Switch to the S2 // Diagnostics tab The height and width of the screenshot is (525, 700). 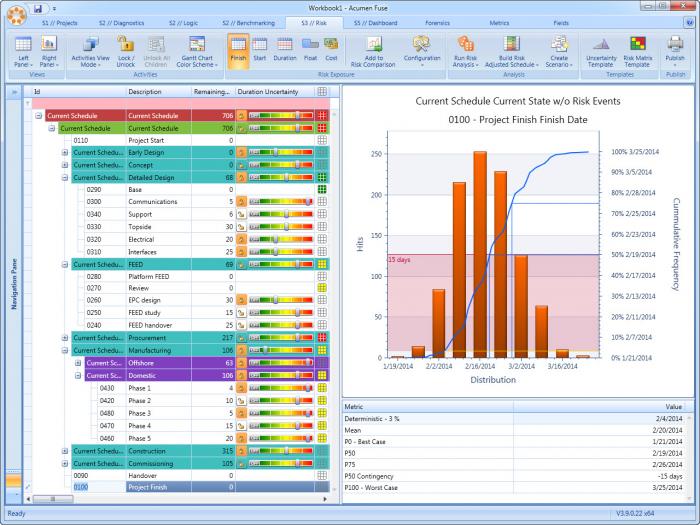coord(121,23)
